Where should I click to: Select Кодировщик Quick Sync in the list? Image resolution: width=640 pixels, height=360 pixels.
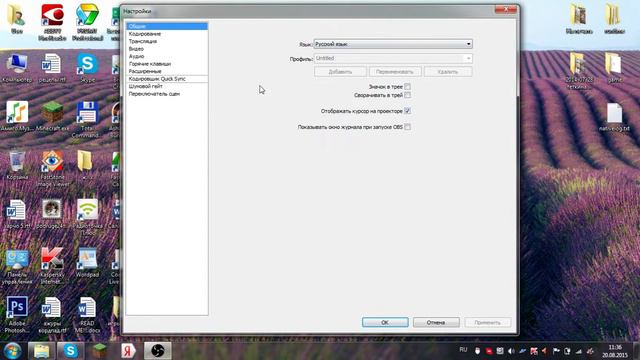(167, 79)
